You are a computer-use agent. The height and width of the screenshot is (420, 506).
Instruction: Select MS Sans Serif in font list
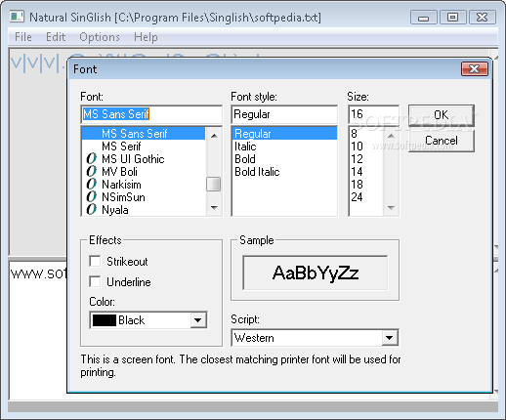144,134
